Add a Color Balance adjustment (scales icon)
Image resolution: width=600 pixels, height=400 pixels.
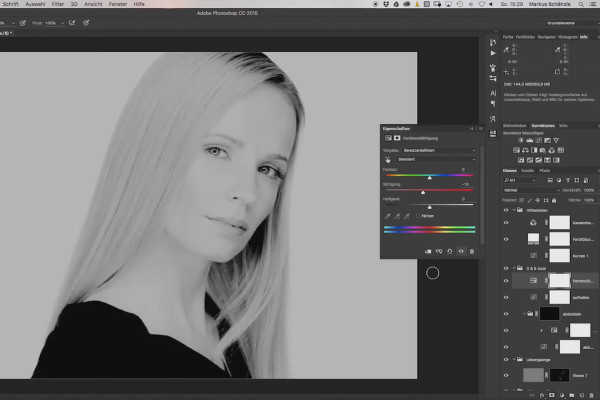point(525,150)
